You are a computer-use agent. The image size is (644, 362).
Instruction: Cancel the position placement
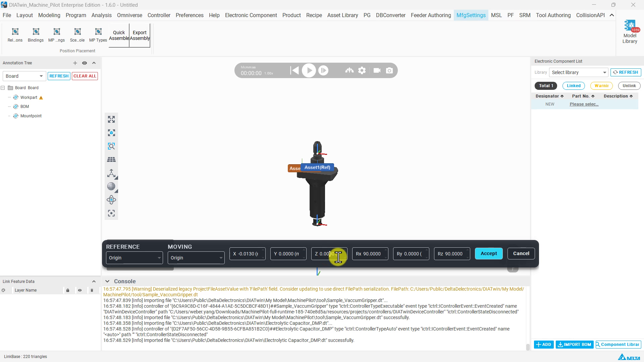[x=521, y=254]
